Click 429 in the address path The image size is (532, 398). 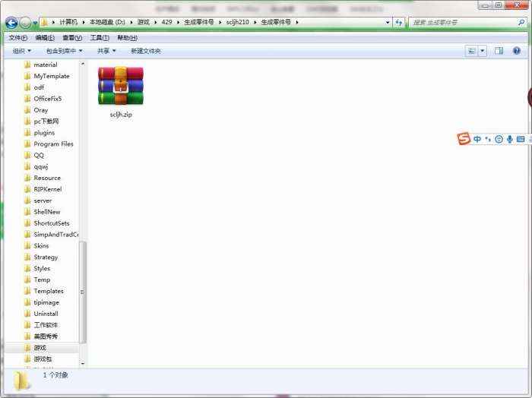[166, 22]
